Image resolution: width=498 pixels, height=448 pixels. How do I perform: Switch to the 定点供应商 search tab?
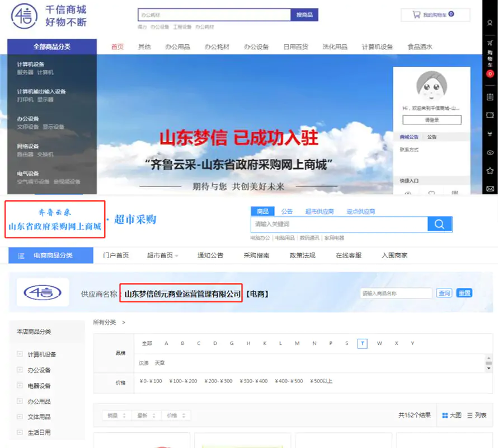point(361,212)
